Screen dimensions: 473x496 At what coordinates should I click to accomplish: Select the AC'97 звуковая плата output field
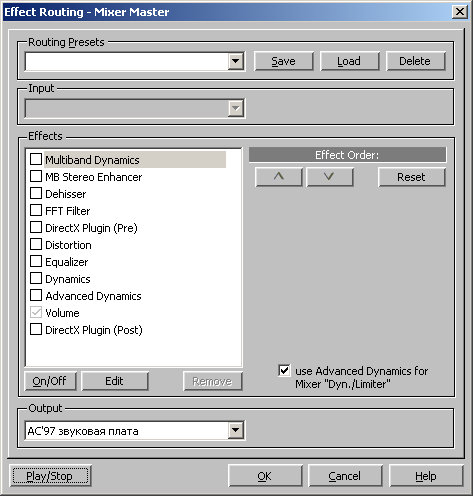[x=127, y=431]
